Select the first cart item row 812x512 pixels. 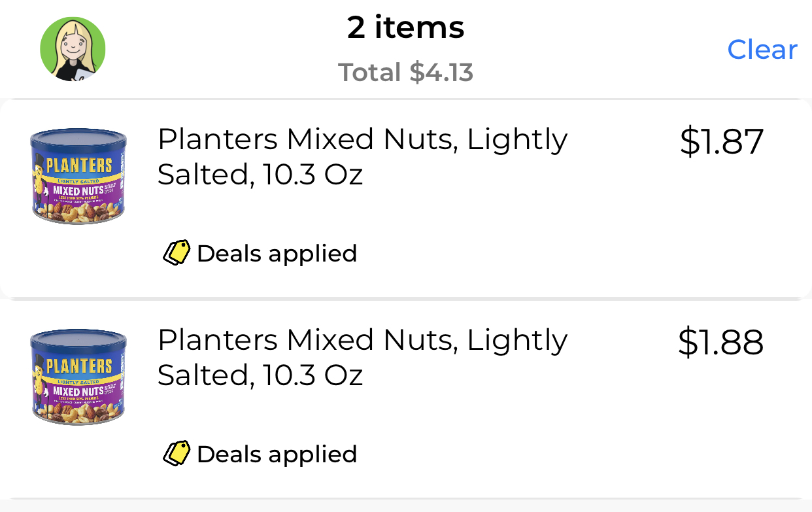pyautogui.click(x=406, y=196)
